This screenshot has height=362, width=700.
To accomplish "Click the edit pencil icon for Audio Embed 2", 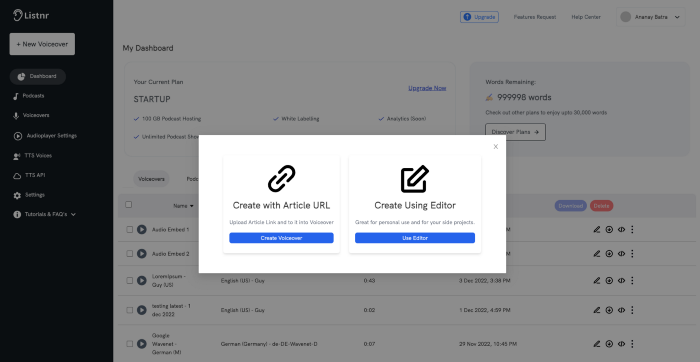I will (x=596, y=254).
